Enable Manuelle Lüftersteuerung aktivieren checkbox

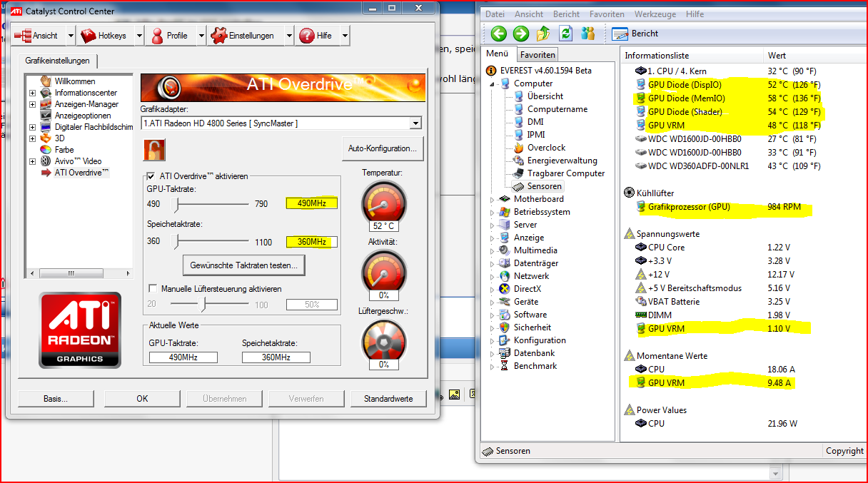point(153,289)
